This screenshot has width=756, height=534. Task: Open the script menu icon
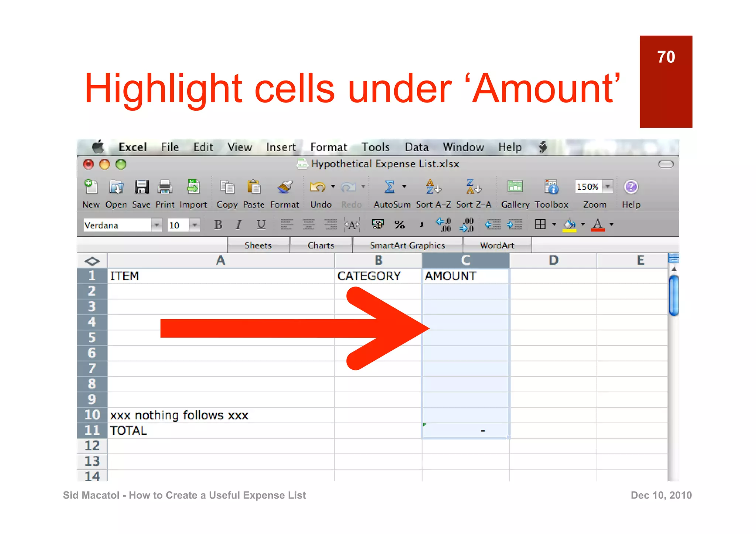pos(543,147)
